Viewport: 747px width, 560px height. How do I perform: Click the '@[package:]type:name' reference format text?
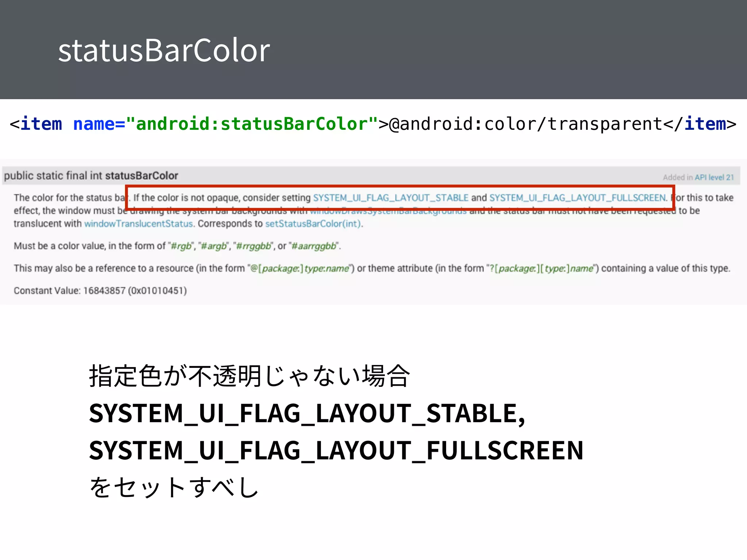tap(300, 268)
